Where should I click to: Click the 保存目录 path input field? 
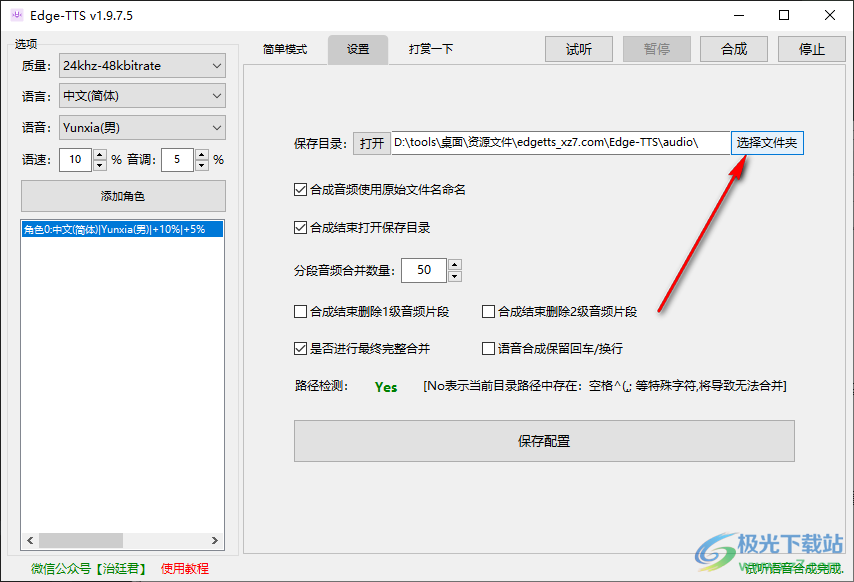560,143
